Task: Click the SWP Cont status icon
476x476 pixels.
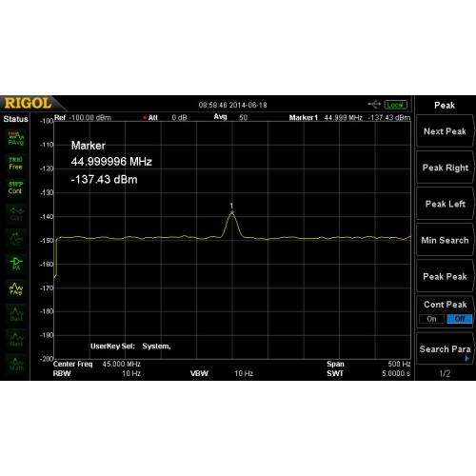Action: coord(15,188)
